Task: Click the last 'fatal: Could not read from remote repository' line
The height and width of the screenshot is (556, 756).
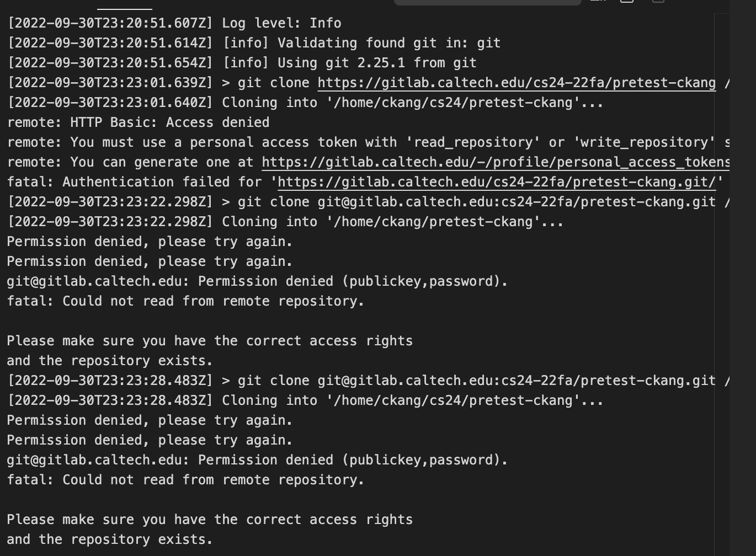Action: pos(185,480)
